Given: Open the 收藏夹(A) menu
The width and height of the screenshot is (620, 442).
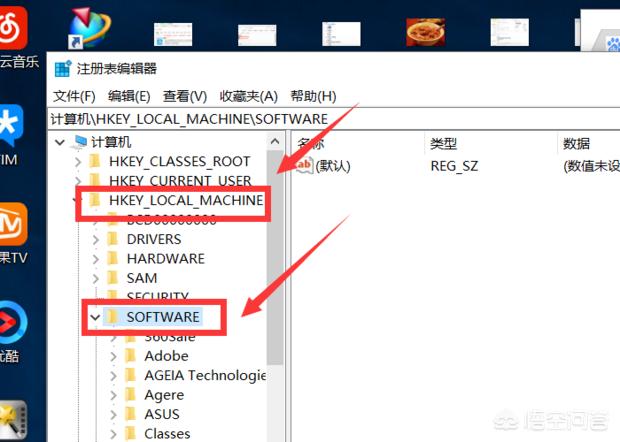Looking at the screenshot, I should [x=248, y=96].
